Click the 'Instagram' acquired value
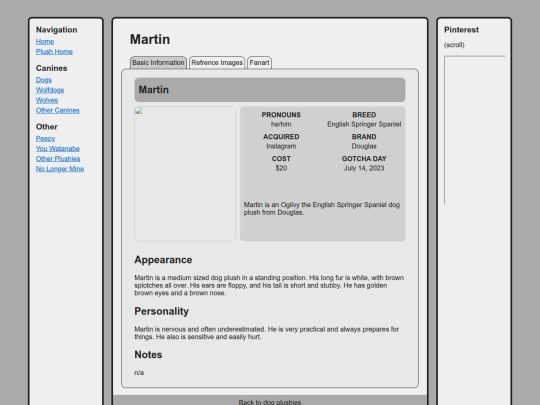This screenshot has width=540, height=405. click(281, 146)
